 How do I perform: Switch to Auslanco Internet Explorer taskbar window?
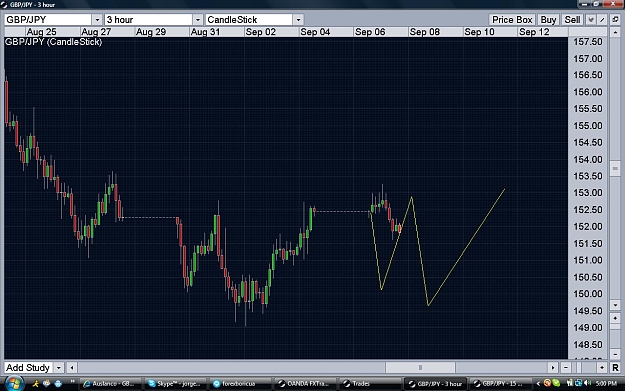110,383
